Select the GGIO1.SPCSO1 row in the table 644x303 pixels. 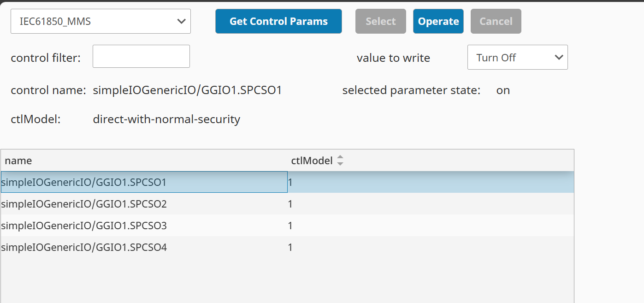[84, 183]
